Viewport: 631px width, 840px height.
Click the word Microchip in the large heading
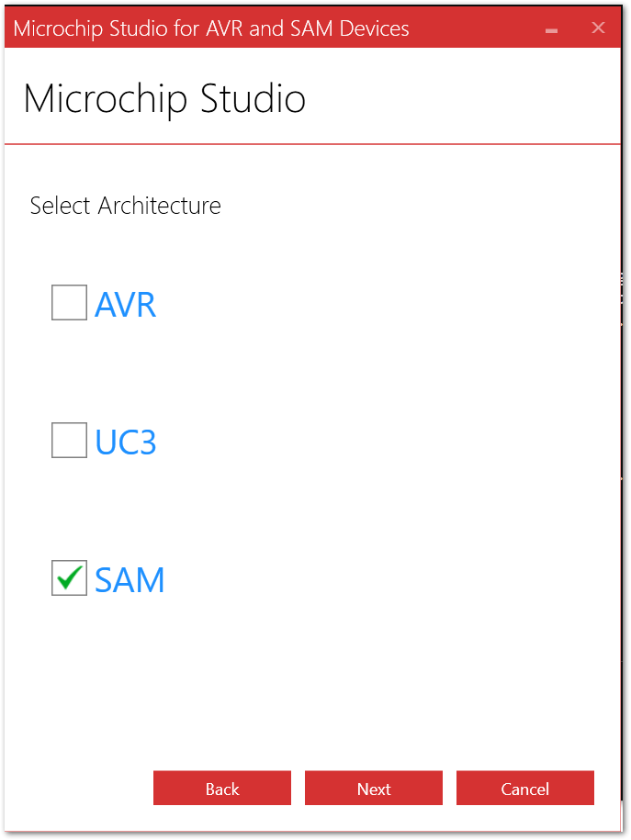(x=105, y=100)
